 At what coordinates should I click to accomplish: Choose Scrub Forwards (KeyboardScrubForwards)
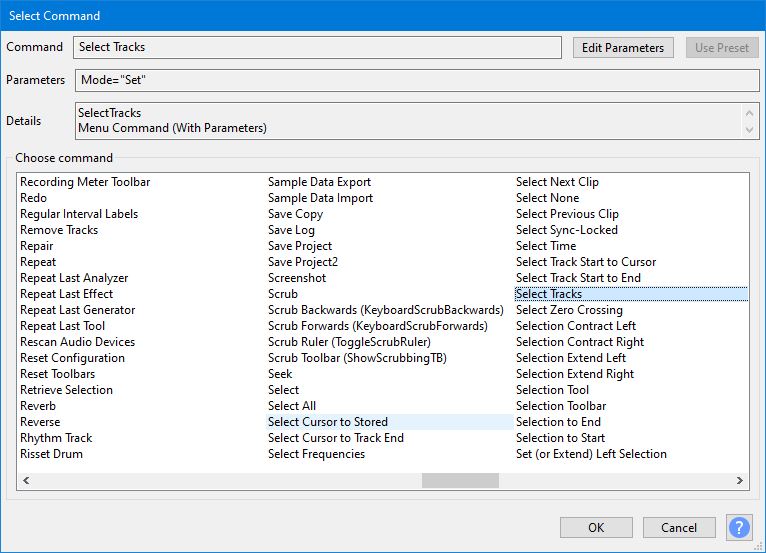(378, 326)
